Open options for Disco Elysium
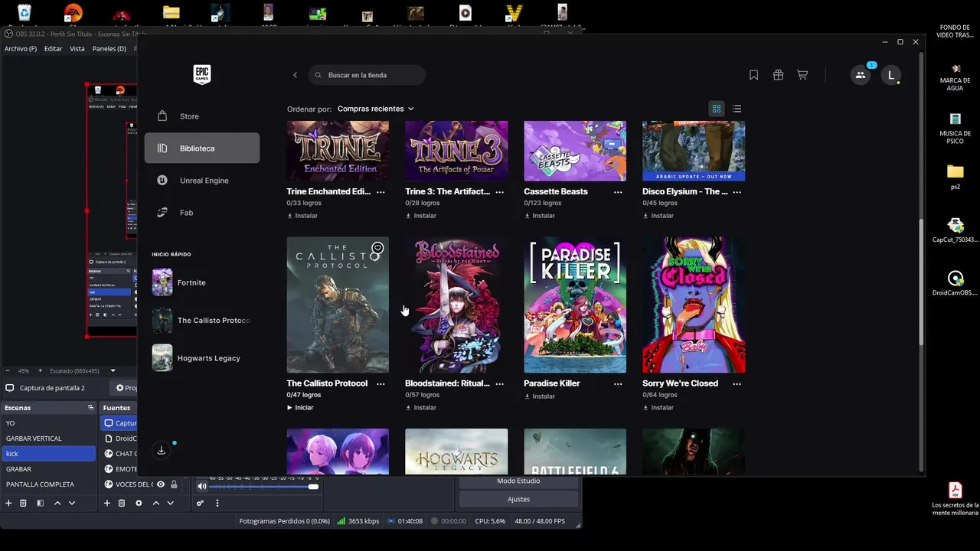This screenshot has height=551, width=980. (x=737, y=192)
